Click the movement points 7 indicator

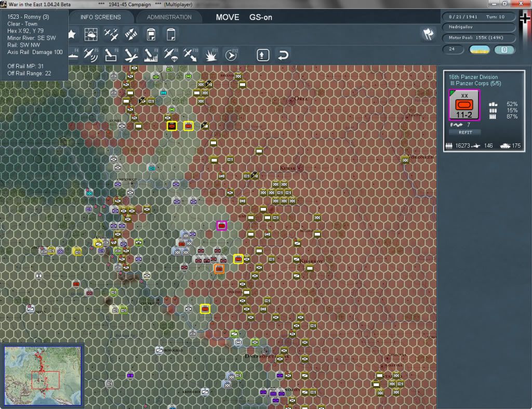point(460,125)
